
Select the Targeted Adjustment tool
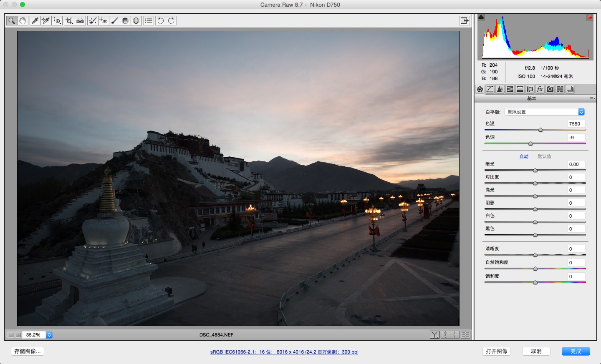click(x=57, y=20)
